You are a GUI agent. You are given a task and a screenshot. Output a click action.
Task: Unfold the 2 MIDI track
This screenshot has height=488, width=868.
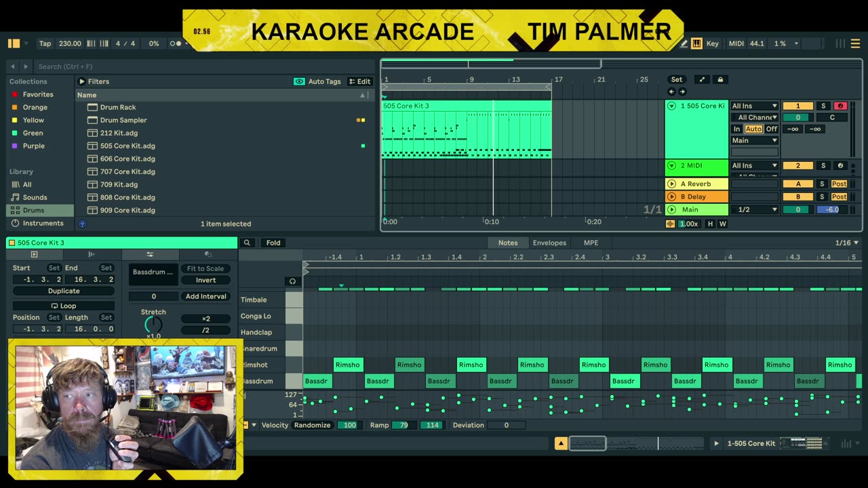(671, 165)
